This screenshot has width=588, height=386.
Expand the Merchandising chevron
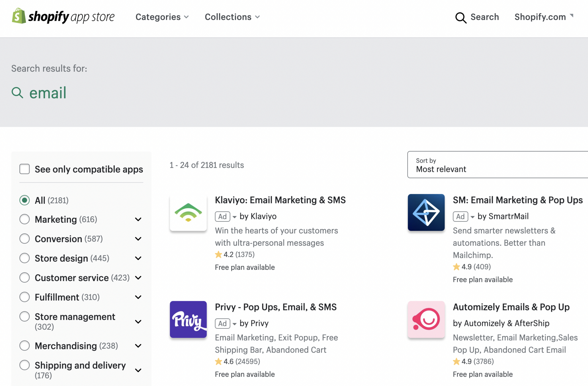[x=138, y=346]
